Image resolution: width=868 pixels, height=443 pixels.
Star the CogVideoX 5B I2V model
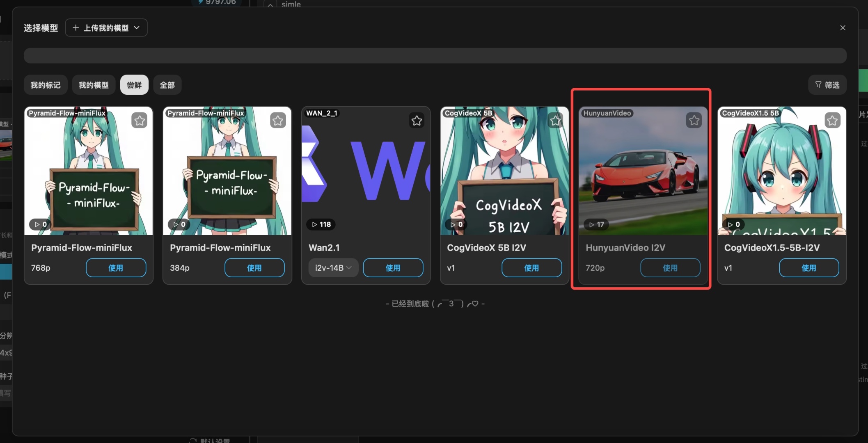tap(555, 121)
